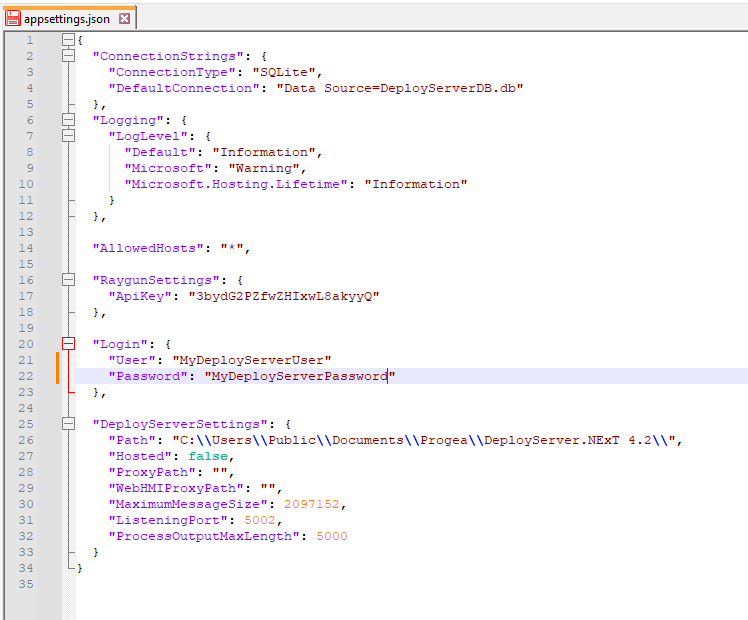The image size is (748, 620).
Task: Click the Path value containing Progea
Action: point(424,440)
